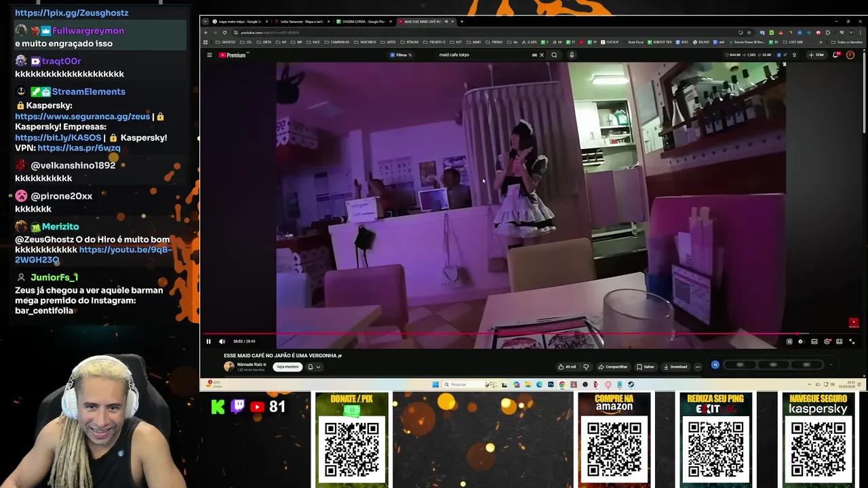Mute the video with the speaker icon

(x=222, y=342)
